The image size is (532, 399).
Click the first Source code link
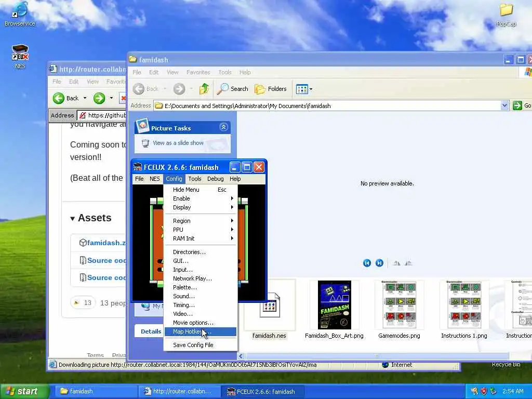coord(106,261)
